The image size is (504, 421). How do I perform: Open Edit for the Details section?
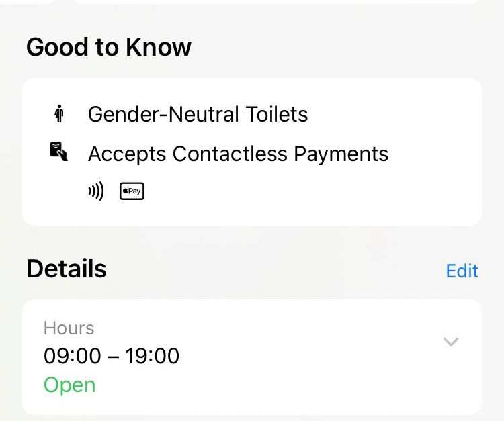click(x=462, y=271)
